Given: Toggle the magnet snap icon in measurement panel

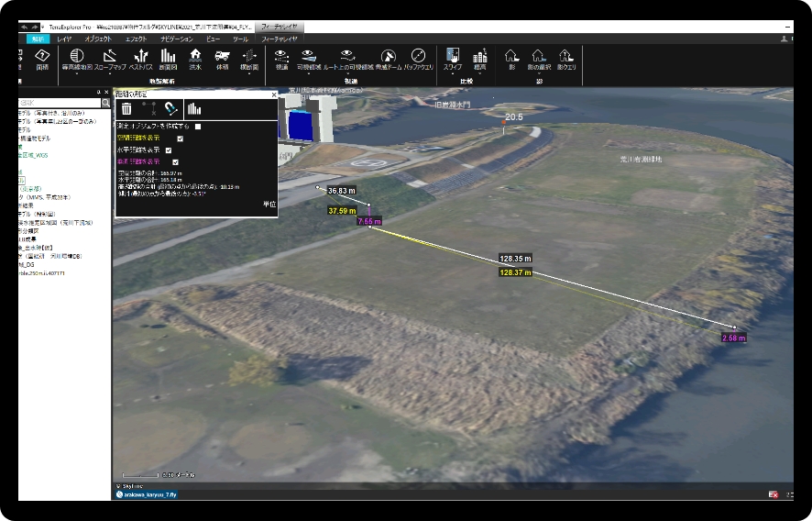Looking at the screenshot, I should click(x=170, y=108).
